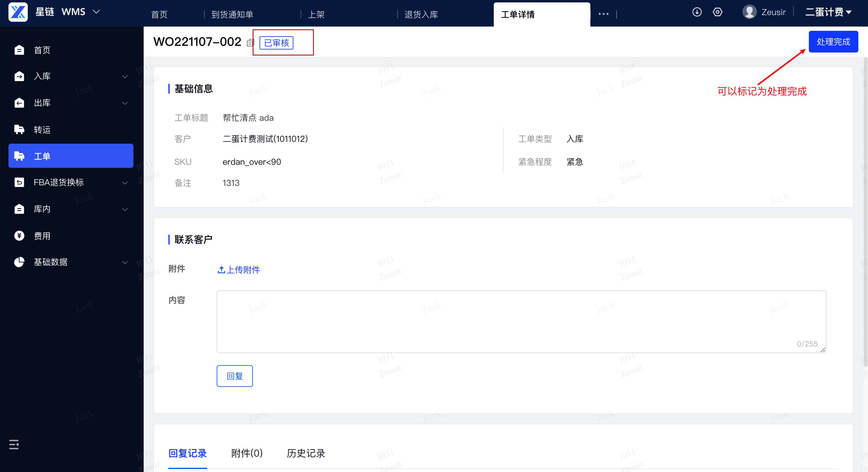Viewport: 868px width, 472px height.
Task: Expand the 基础数据 menu chevron
Action: 125,262
